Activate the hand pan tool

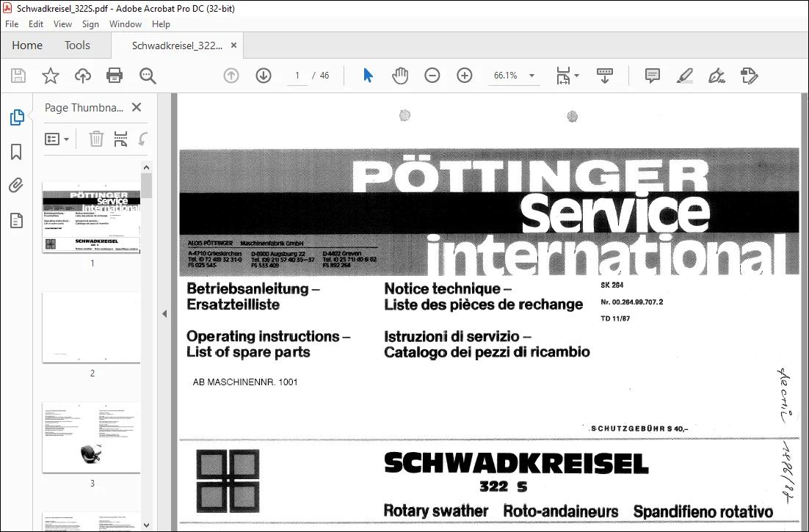pos(400,76)
